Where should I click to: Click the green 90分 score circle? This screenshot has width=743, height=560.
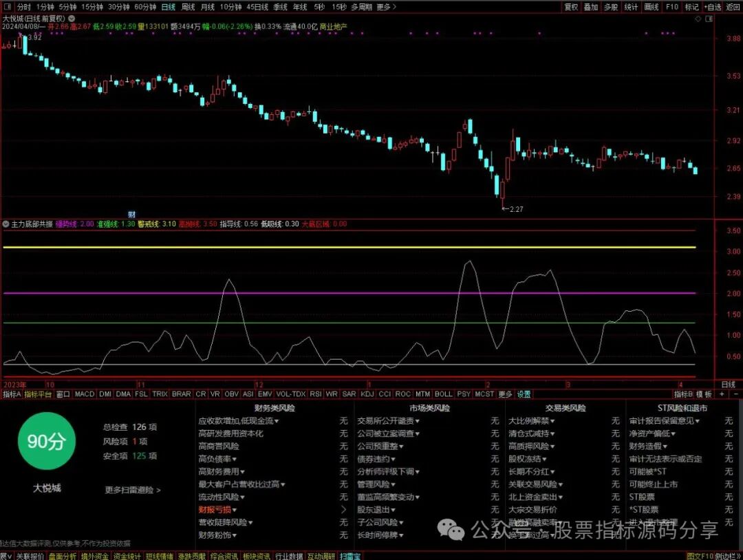47,441
